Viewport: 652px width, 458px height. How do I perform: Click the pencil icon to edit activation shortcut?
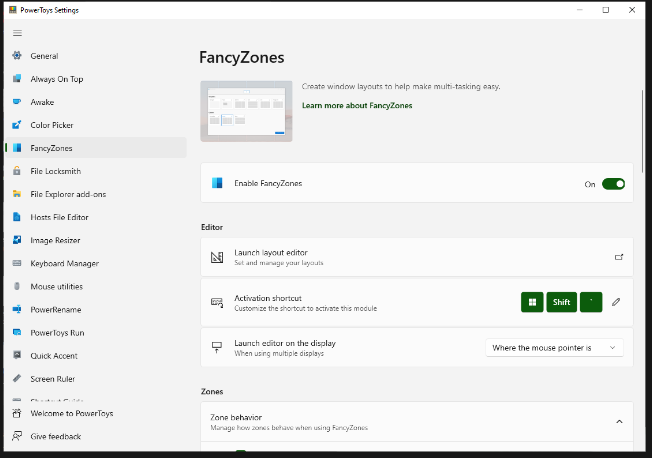tap(616, 302)
